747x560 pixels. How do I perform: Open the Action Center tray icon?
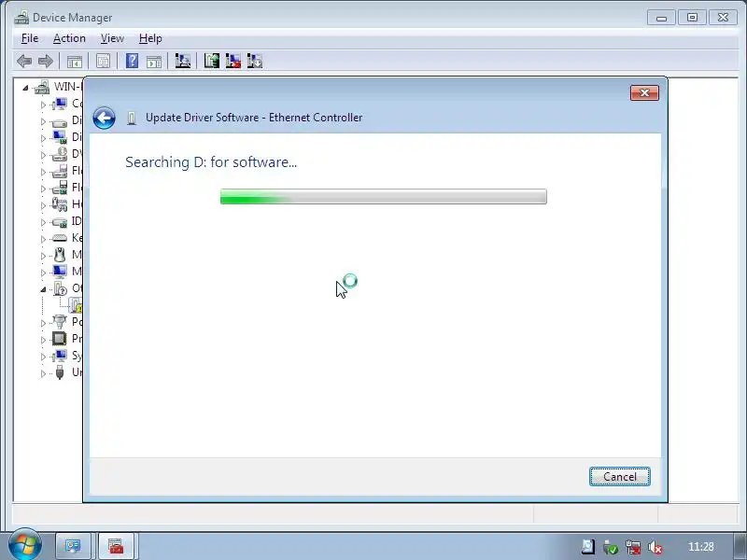point(588,547)
